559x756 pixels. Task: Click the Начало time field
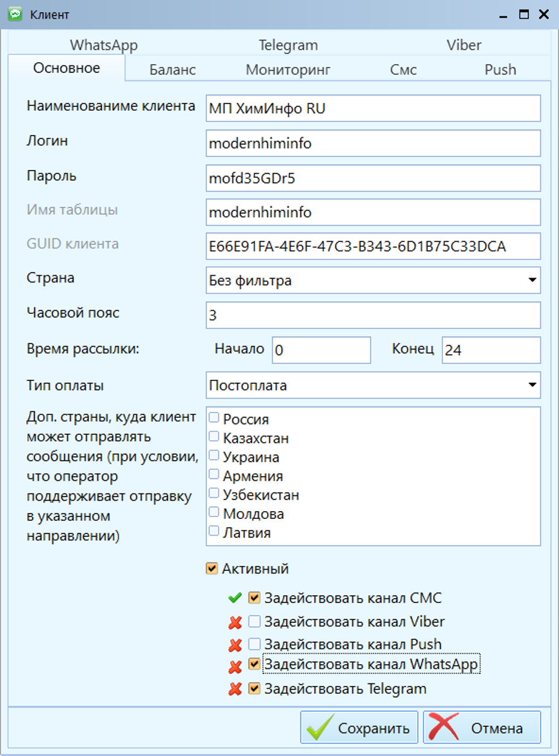pyautogui.click(x=321, y=350)
